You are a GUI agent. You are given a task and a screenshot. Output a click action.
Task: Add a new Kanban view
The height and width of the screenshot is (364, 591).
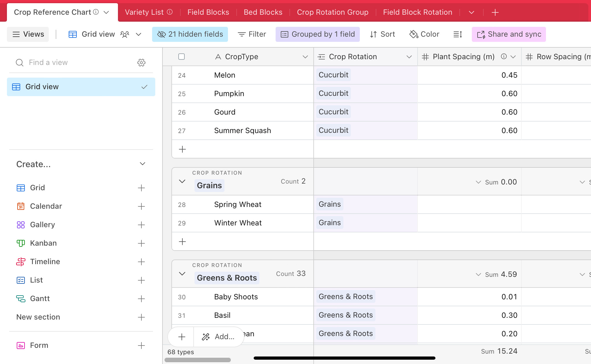tap(141, 243)
